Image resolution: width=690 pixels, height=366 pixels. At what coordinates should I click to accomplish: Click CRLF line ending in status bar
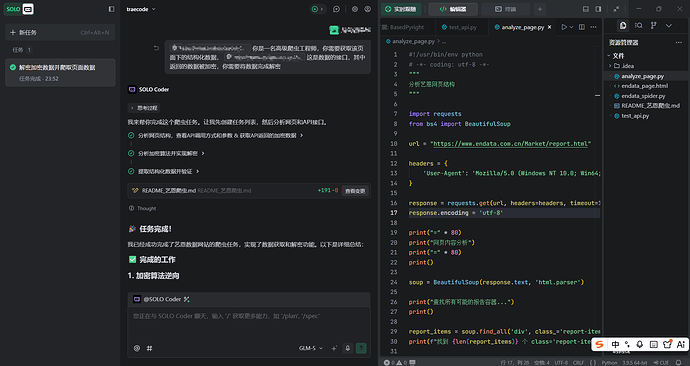[x=578, y=362]
